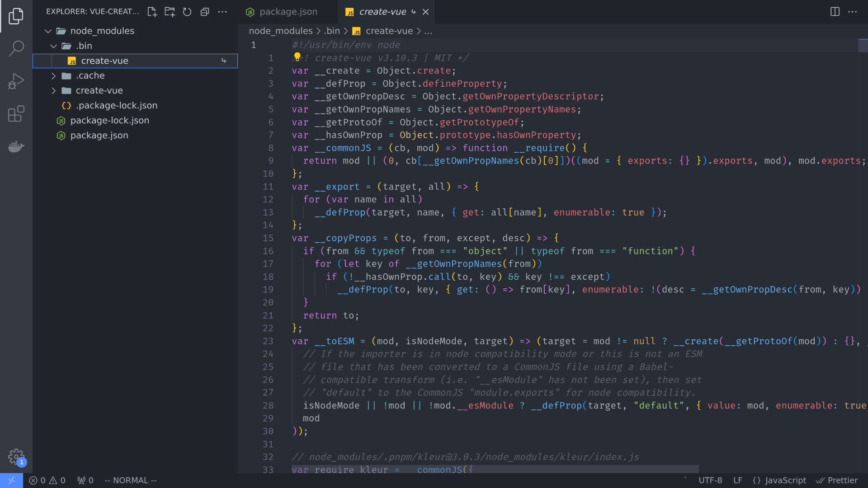Screen dimensions: 868x488
Task: Open the Search panel in the Activity Bar
Action: click(16, 48)
